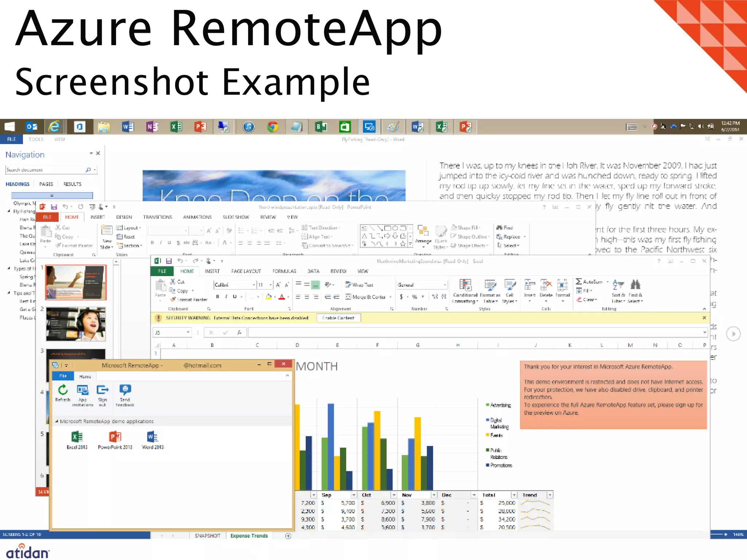Image resolution: width=747 pixels, height=560 pixels.
Task: Open the FORMULAS tab in Excel
Action: pos(284,271)
